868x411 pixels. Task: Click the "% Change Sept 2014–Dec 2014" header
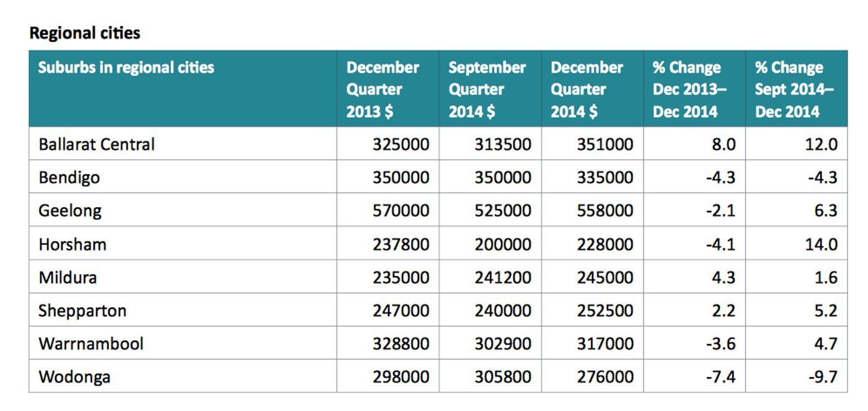tap(794, 89)
